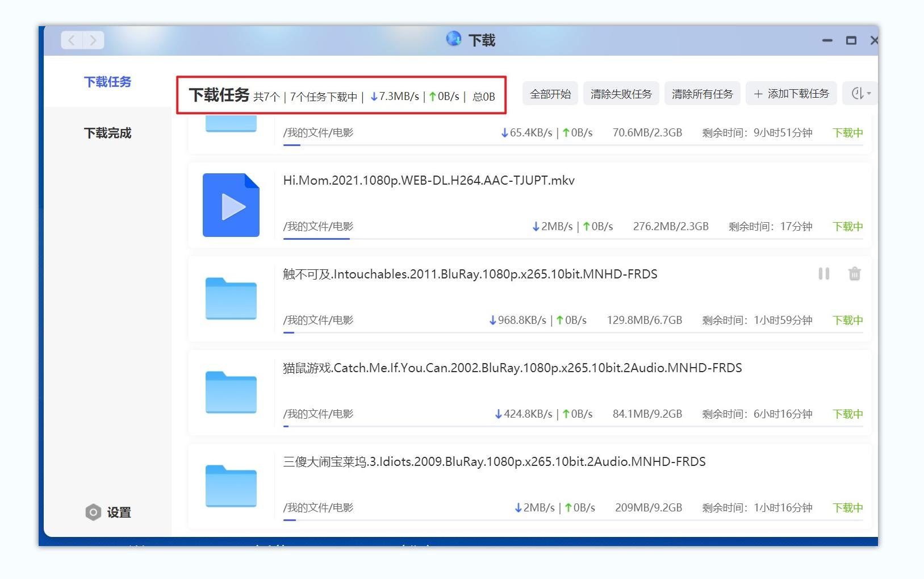Viewport: 924px width, 579px height.
Task: Click the trash icon on 触不可及 download
Action: (x=854, y=274)
